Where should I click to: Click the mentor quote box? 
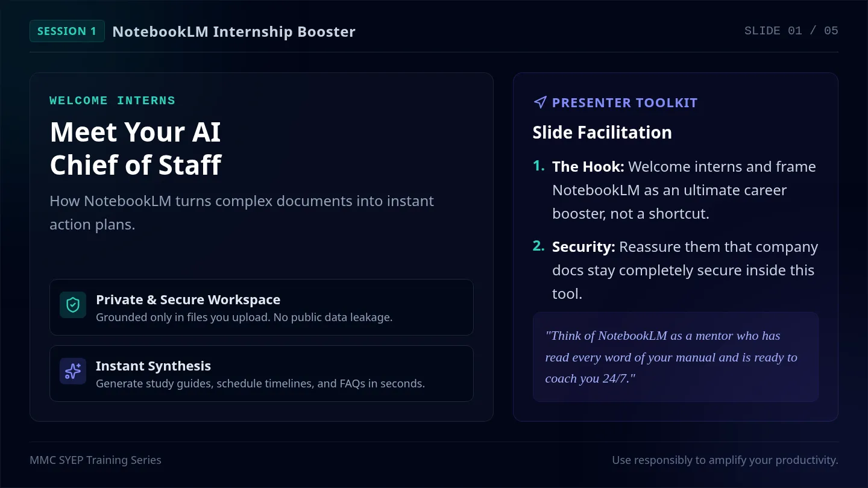point(676,357)
